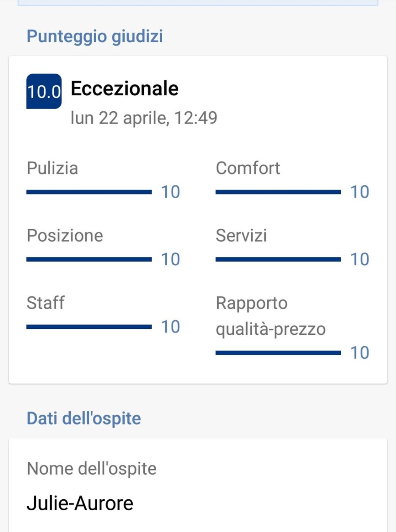Open the Dati dell'ospite section header

(x=84, y=418)
